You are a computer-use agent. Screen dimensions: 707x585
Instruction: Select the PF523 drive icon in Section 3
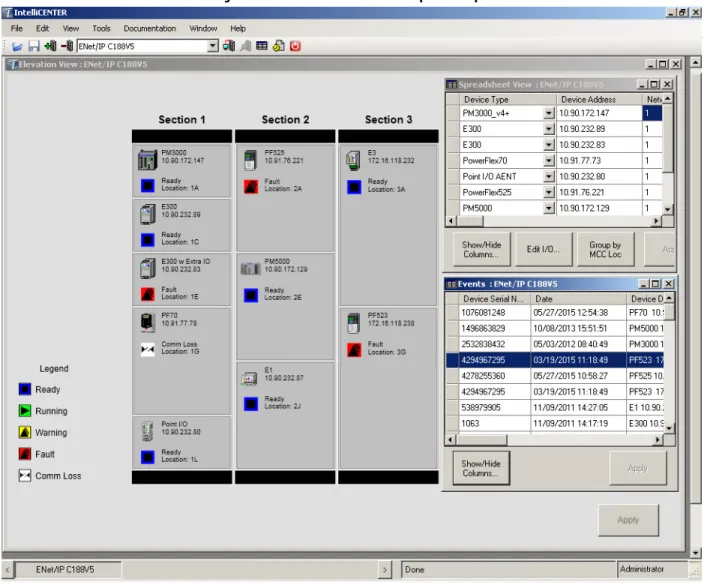pyautogui.click(x=354, y=323)
